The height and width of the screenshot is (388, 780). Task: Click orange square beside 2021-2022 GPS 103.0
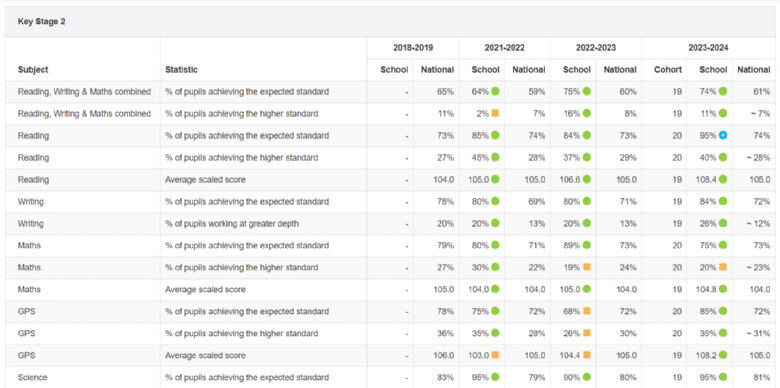click(495, 355)
